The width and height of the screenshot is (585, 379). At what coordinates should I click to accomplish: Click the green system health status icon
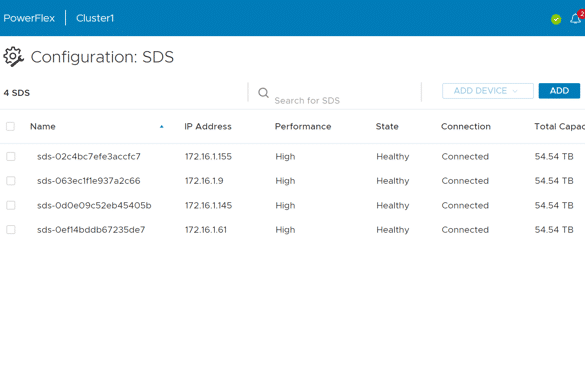556,19
